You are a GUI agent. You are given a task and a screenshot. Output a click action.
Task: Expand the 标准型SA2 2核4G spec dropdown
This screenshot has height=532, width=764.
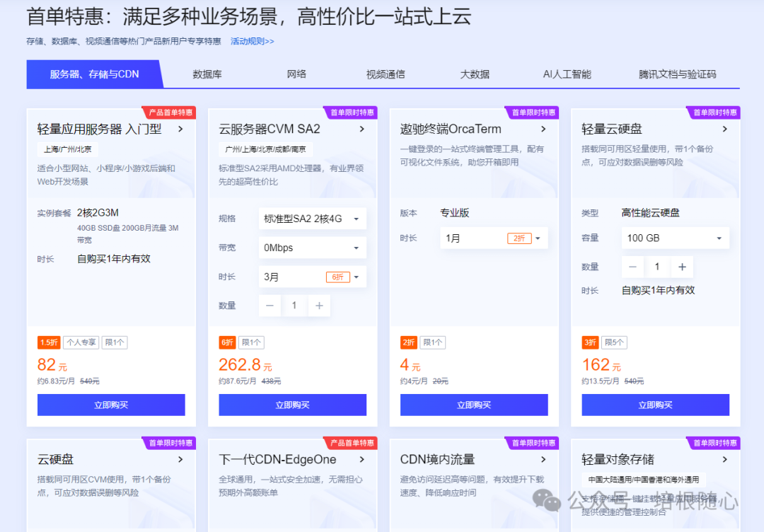tap(313, 219)
